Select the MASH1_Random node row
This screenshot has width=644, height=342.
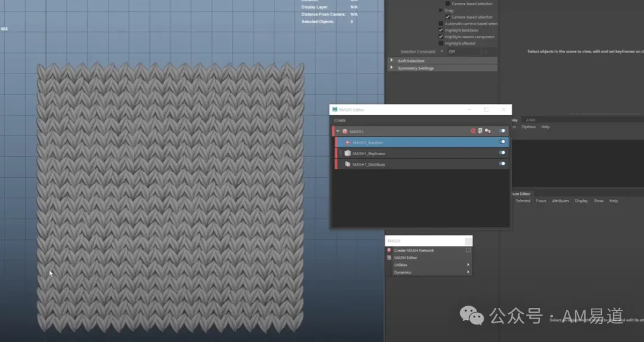(422, 142)
